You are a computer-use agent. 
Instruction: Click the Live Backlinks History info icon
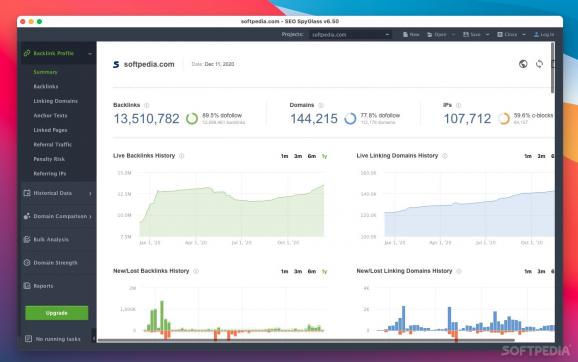tap(181, 156)
